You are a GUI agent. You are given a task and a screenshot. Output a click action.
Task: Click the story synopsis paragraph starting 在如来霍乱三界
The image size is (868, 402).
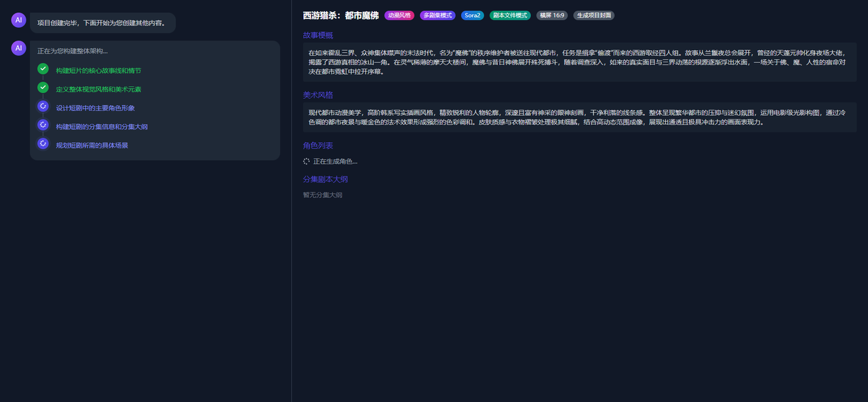coord(580,62)
